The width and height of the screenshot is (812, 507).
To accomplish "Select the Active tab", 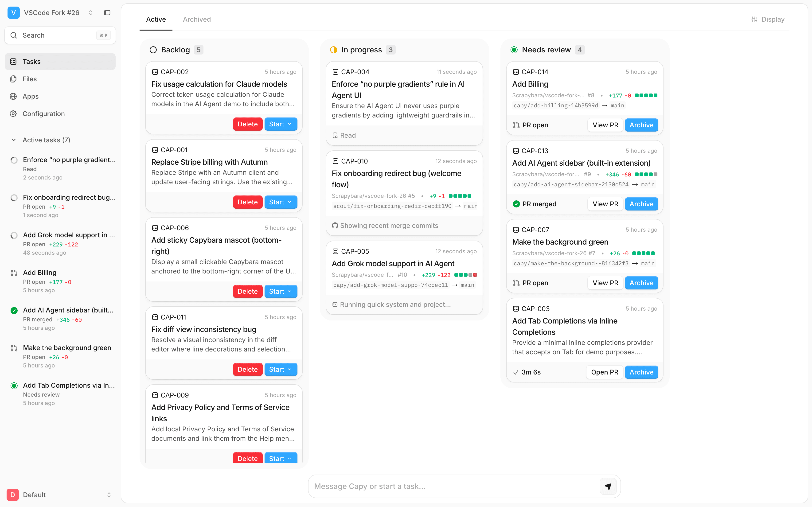I will click(156, 19).
